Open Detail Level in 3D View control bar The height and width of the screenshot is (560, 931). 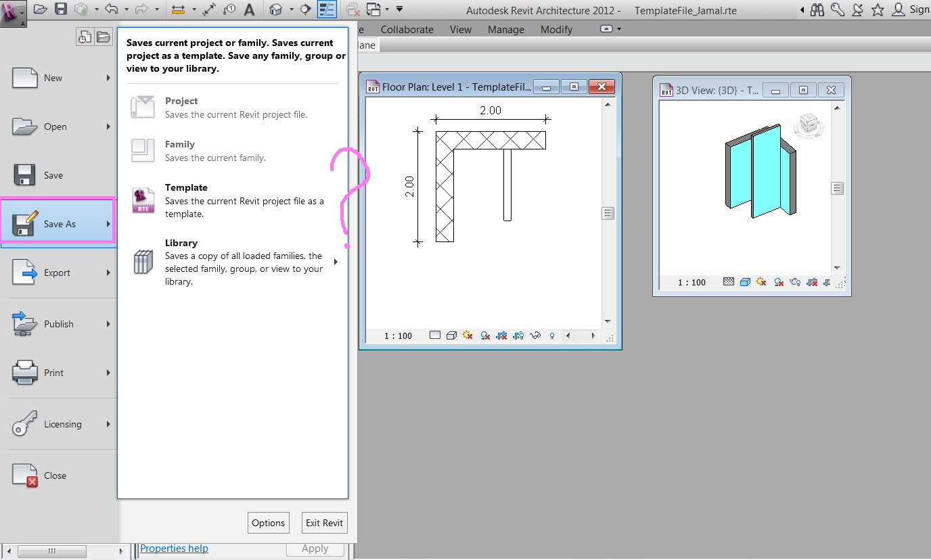pyautogui.click(x=728, y=282)
